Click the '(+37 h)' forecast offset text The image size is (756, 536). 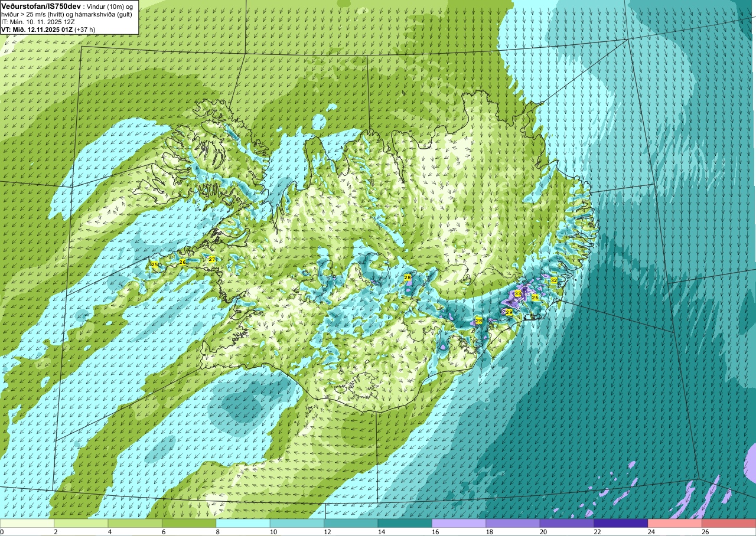click(86, 30)
